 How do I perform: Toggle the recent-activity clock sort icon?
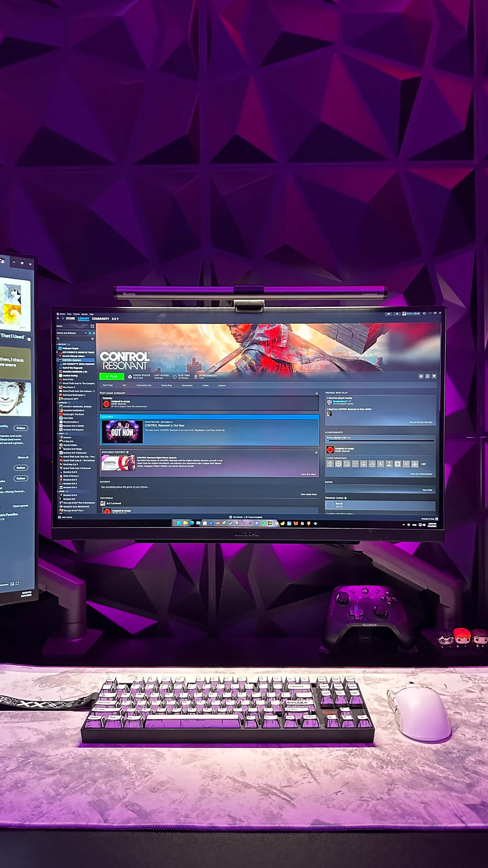point(90,333)
